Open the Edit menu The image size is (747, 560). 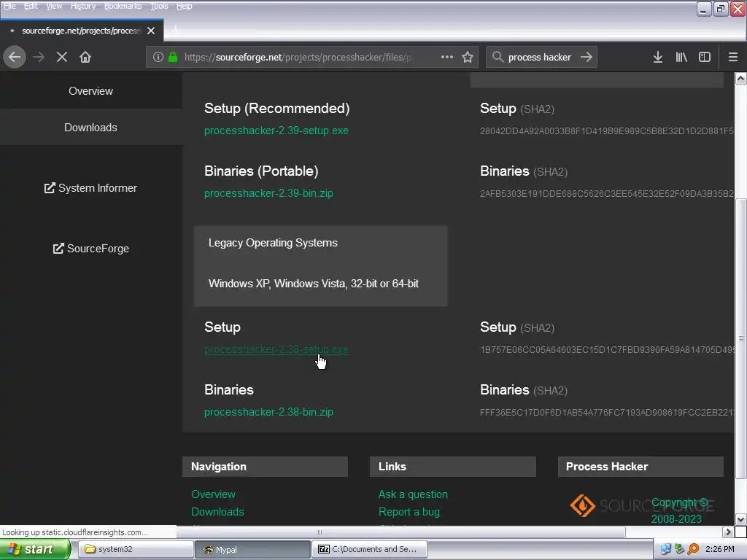pyautogui.click(x=31, y=6)
